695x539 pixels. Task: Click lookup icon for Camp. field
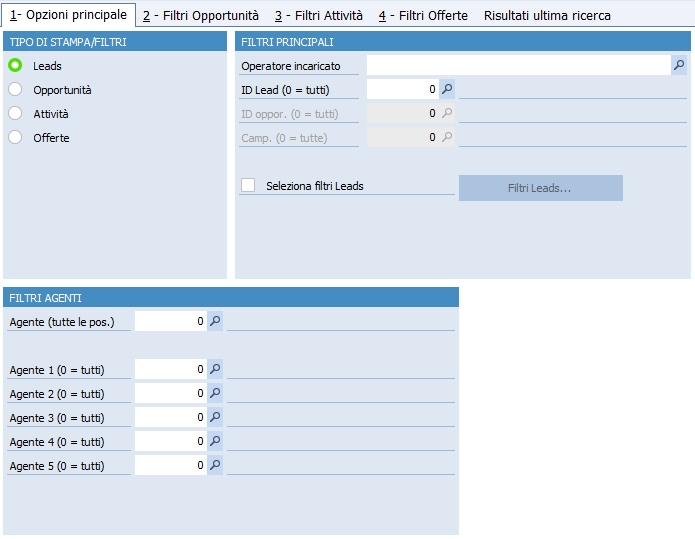coord(447,137)
